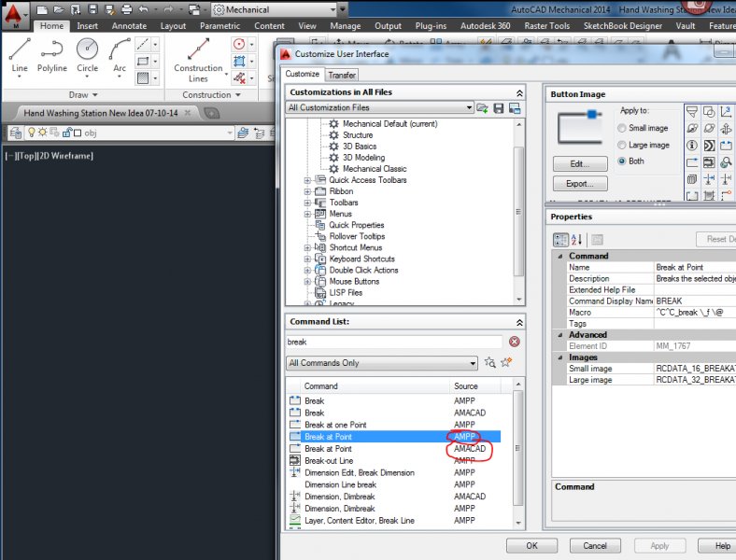Open the All Commands Only filter dropdown
Viewport: 736px width, 560px height.
(382, 363)
